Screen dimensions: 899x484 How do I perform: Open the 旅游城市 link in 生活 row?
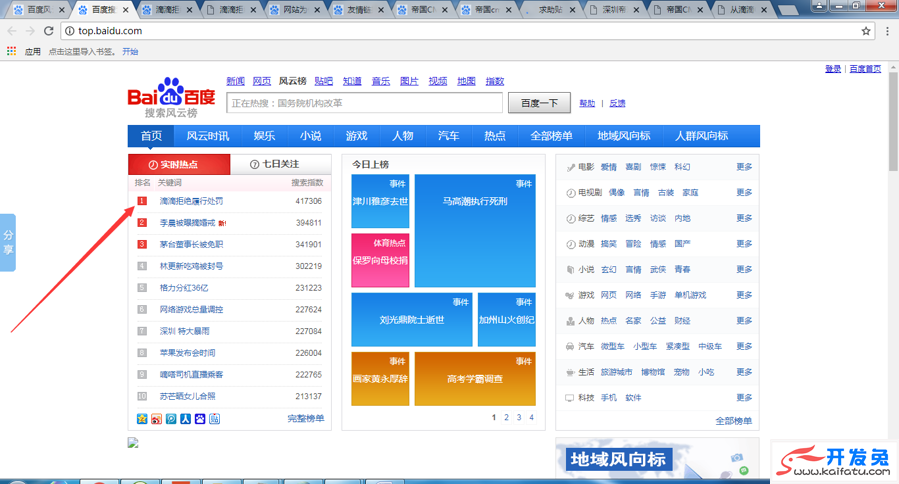click(616, 372)
